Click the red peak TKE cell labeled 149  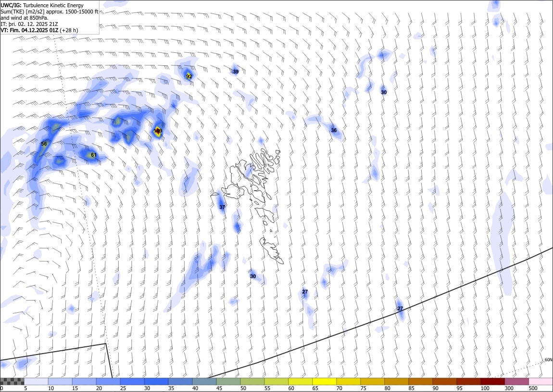158,131
